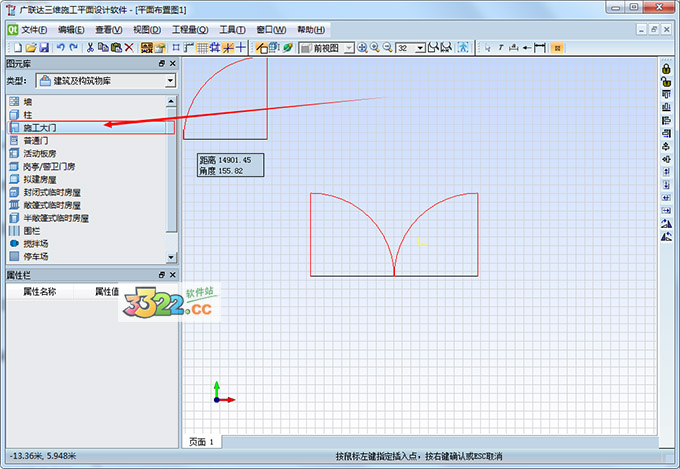Toggle the grid display icon in toolbar
The height and width of the screenshot is (469, 680).
coord(202,47)
